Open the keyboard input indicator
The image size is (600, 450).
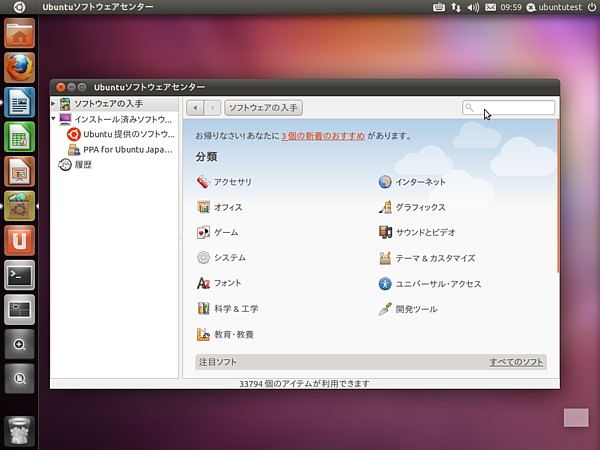(x=439, y=7)
